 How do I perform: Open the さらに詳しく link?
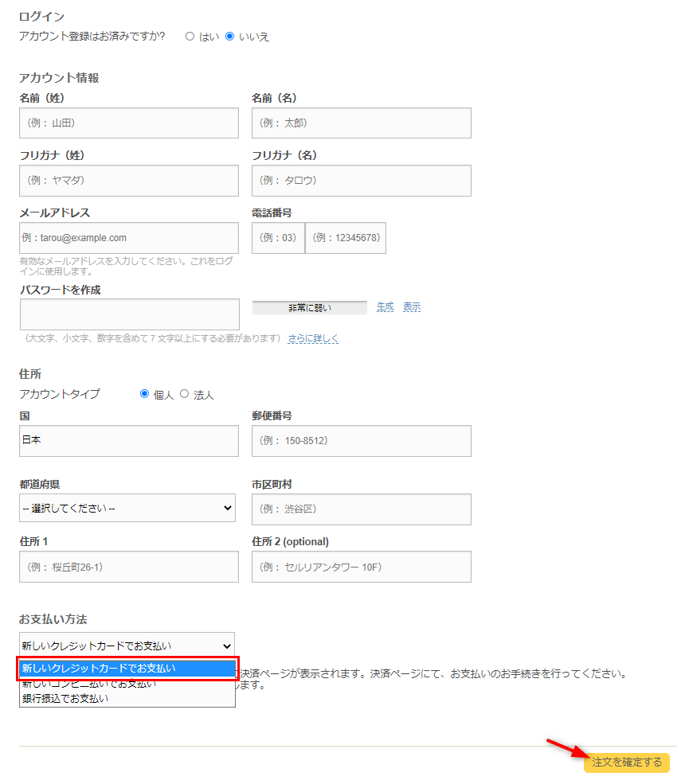point(313,338)
